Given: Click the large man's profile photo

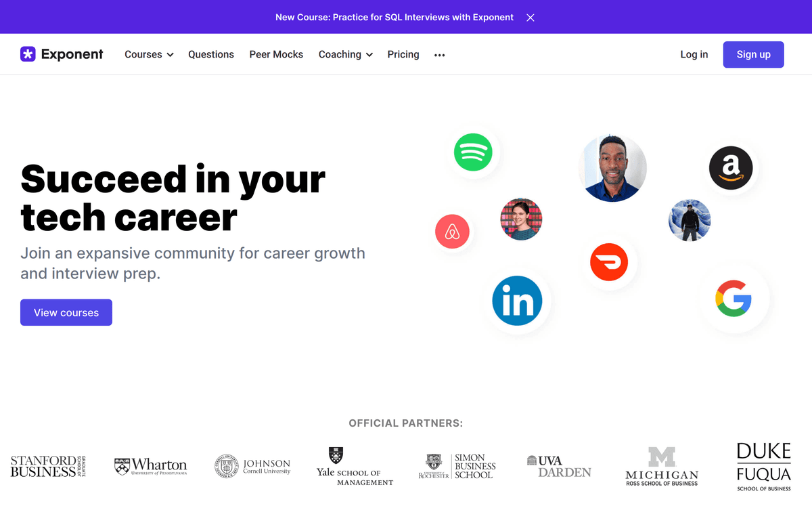Looking at the screenshot, I should (613, 168).
